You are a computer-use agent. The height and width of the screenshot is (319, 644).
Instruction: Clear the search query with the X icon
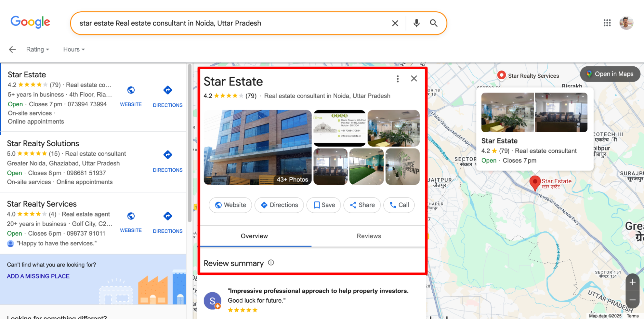click(395, 23)
